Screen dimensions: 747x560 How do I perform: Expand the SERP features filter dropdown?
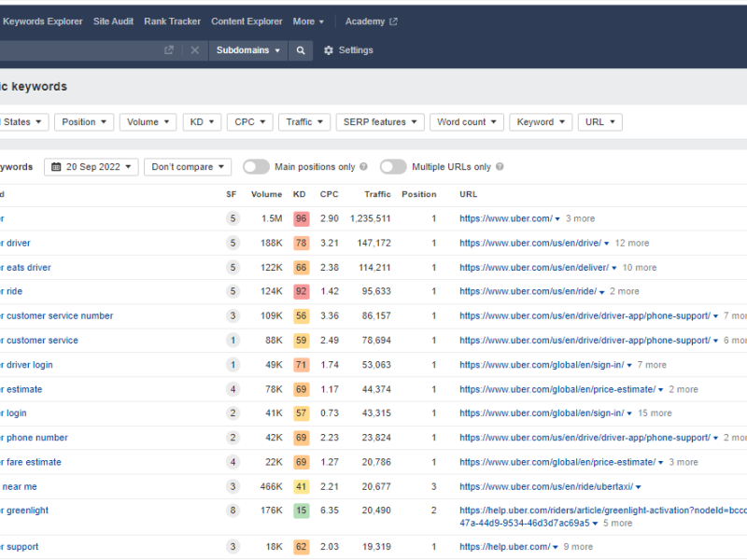tap(380, 122)
